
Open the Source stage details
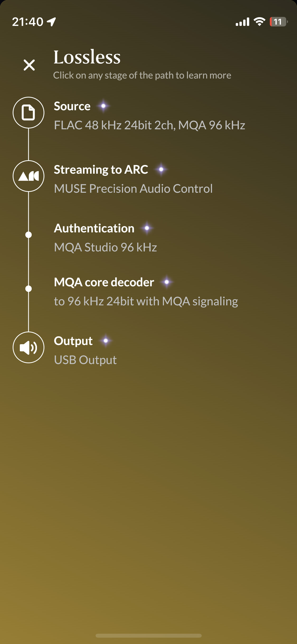click(72, 106)
